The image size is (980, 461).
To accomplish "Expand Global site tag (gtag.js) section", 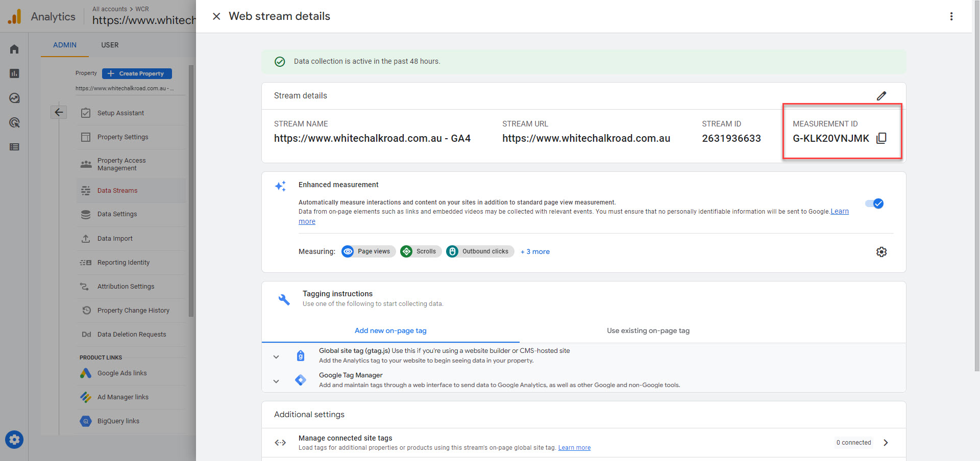I will click(x=276, y=356).
